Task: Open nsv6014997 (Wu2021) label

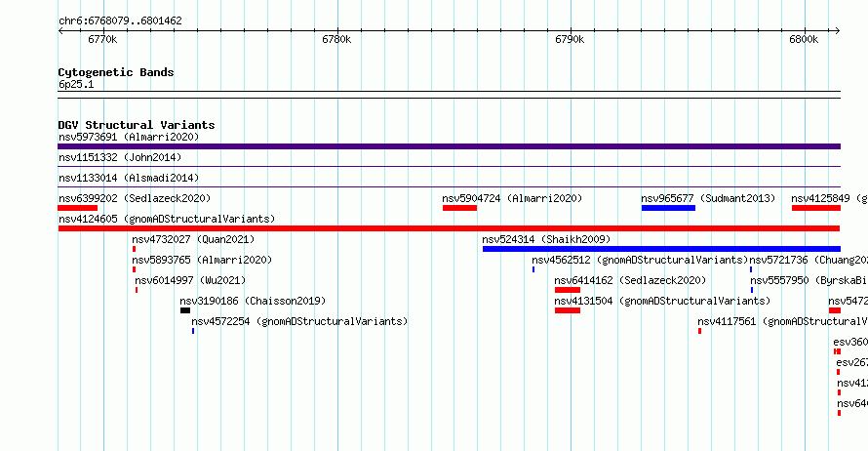Action: 190,280
